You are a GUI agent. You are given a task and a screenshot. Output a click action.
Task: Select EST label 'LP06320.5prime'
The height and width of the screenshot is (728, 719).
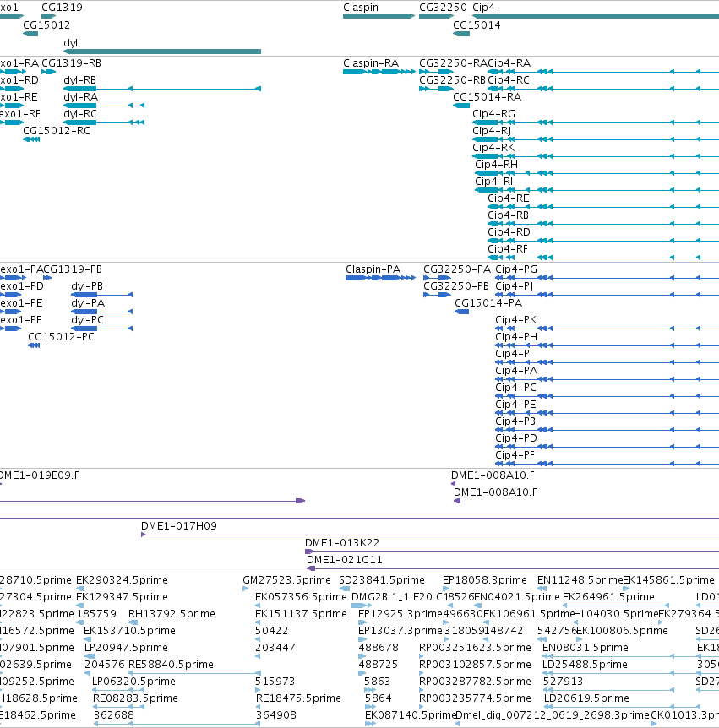click(133, 681)
